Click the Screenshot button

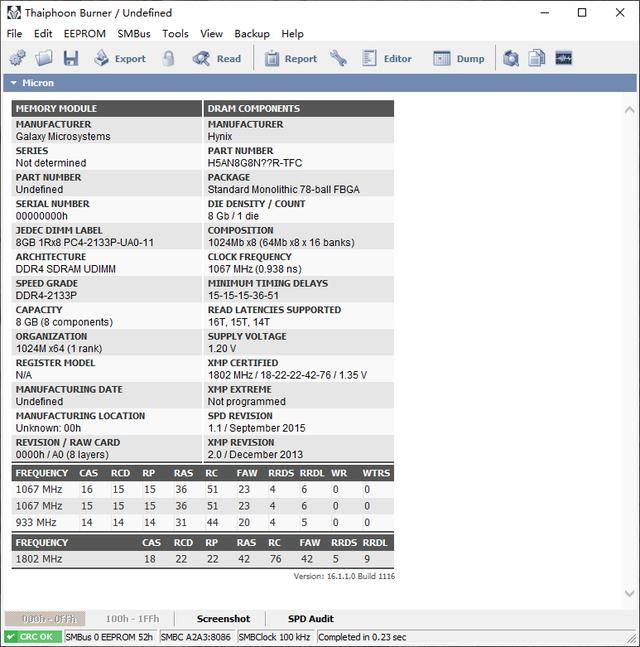pos(223,619)
